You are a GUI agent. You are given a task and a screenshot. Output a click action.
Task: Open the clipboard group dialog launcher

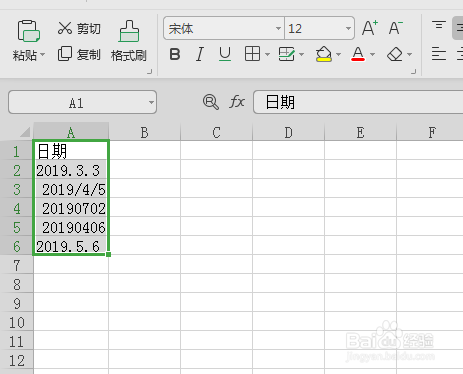(x=150, y=72)
